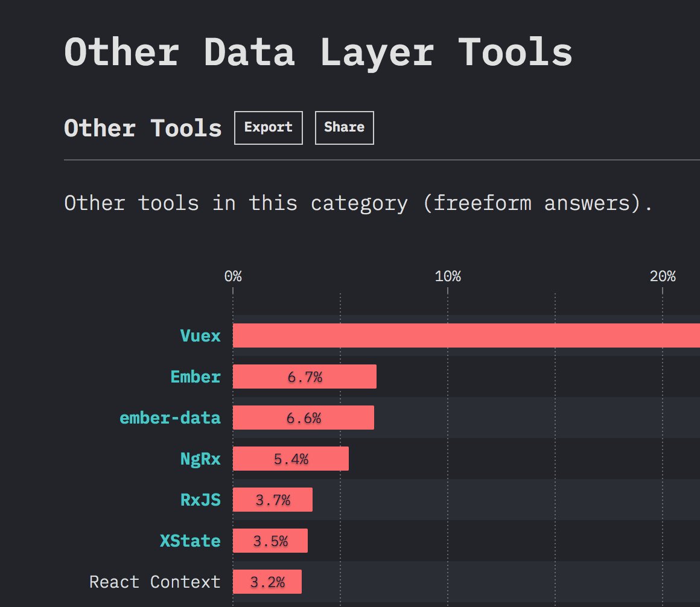Click the React Context label

pyautogui.click(x=154, y=582)
